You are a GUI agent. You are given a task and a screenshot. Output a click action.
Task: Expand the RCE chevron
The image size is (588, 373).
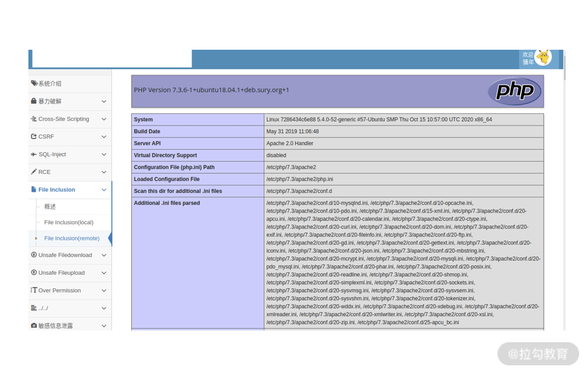pyautogui.click(x=104, y=172)
